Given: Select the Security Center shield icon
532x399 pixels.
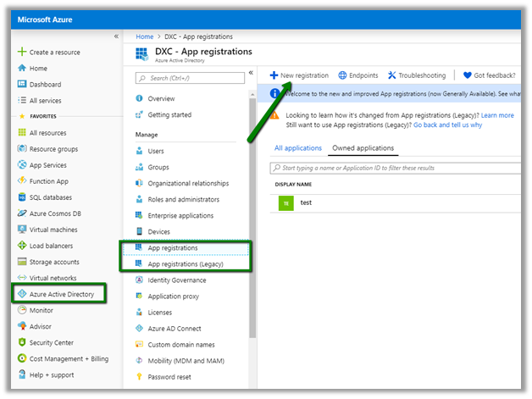Looking at the screenshot, I should pyautogui.click(x=22, y=342).
